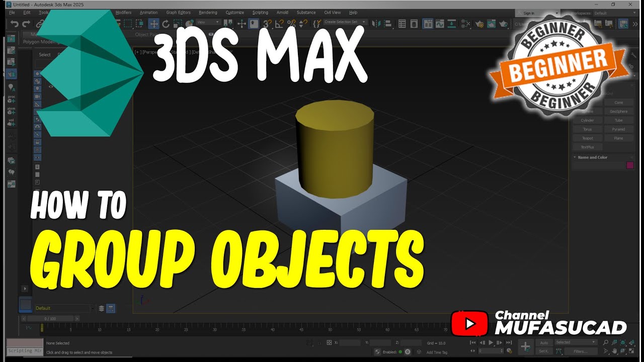Click the Z coordinate input field

[411, 343]
